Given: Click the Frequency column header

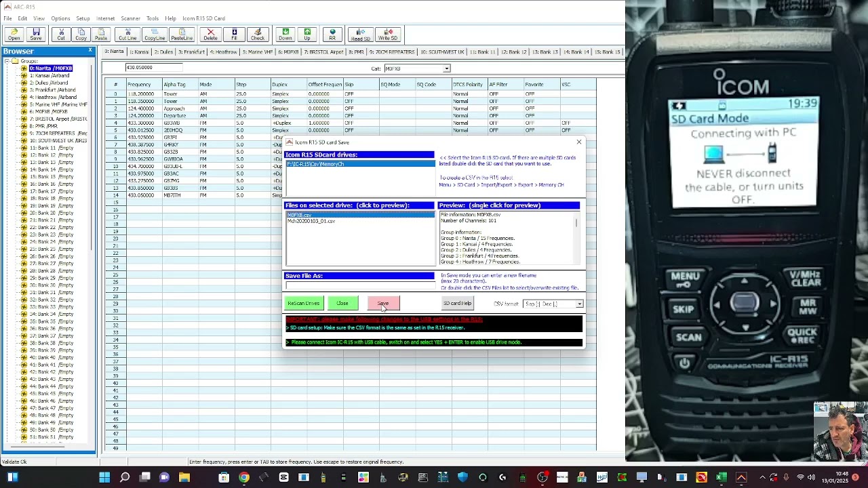Looking at the screenshot, I should click(x=143, y=85).
